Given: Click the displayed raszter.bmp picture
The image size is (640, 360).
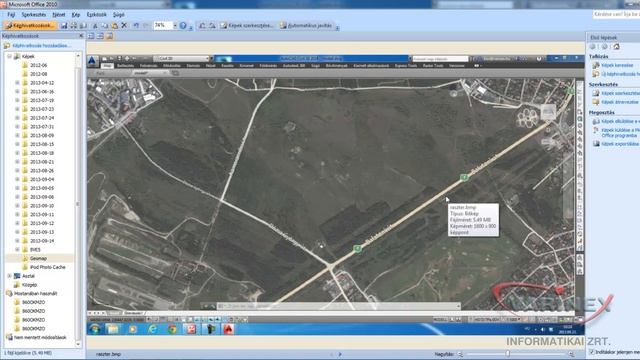Looking at the screenshot, I should [x=335, y=195].
